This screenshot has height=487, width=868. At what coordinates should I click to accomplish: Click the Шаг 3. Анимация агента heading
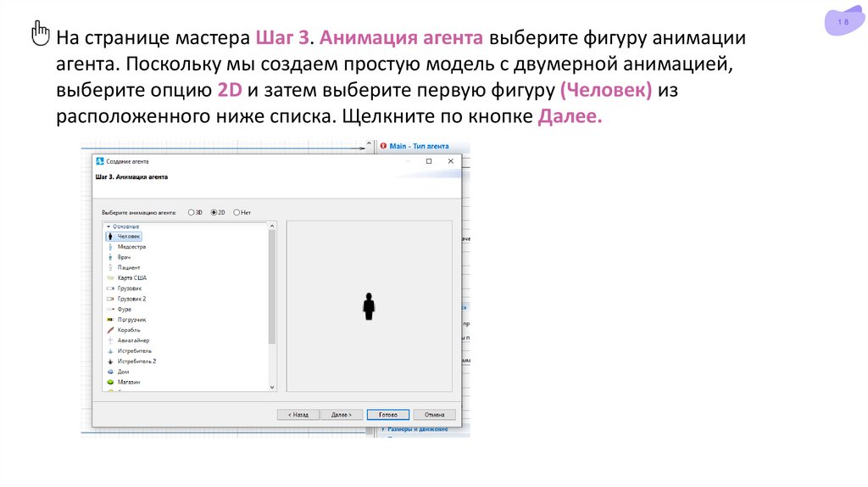(131, 177)
